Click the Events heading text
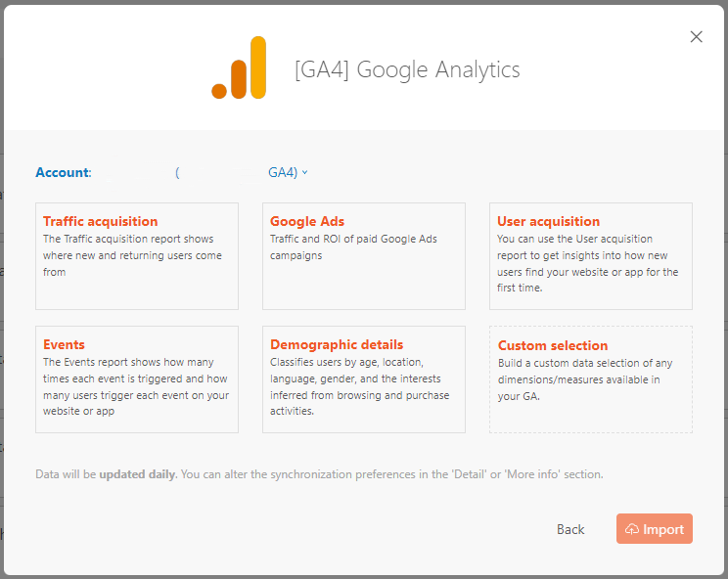728x579 pixels. [64, 344]
